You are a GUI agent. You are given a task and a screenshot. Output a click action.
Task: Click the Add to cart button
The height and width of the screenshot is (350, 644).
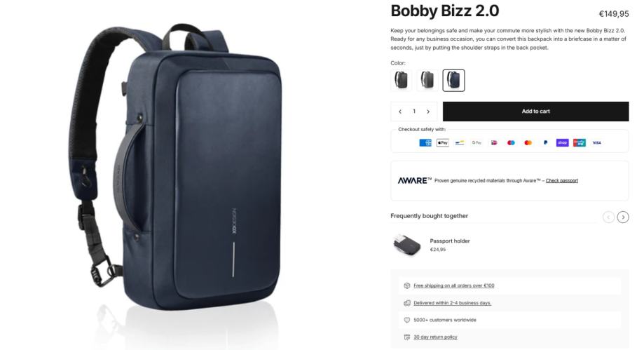[535, 112]
